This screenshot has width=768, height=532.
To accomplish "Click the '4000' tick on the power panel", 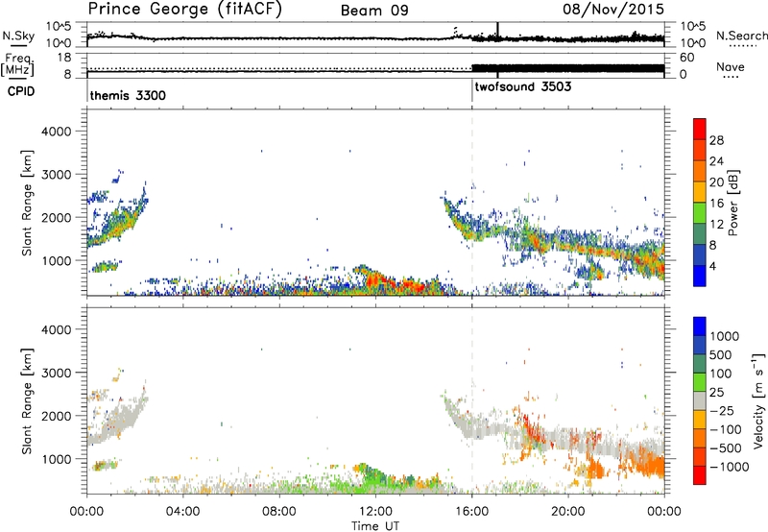I will click(56, 132).
